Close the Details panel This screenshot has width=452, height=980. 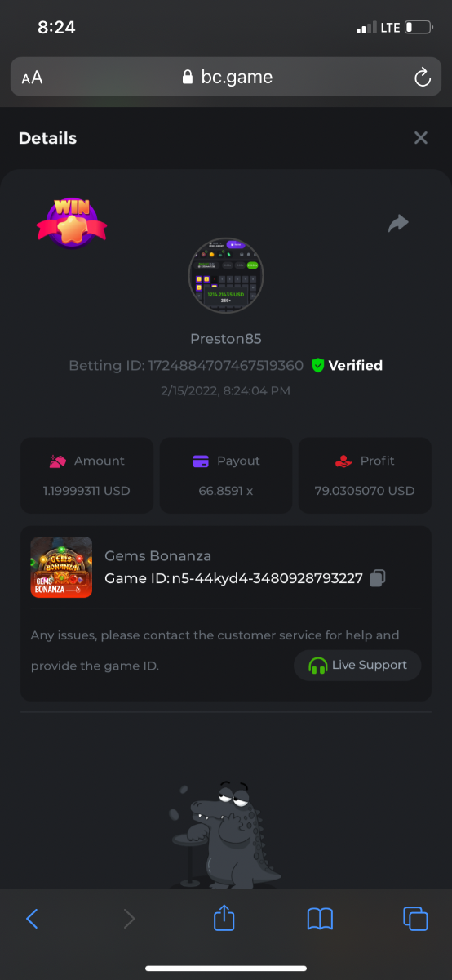[x=421, y=138]
